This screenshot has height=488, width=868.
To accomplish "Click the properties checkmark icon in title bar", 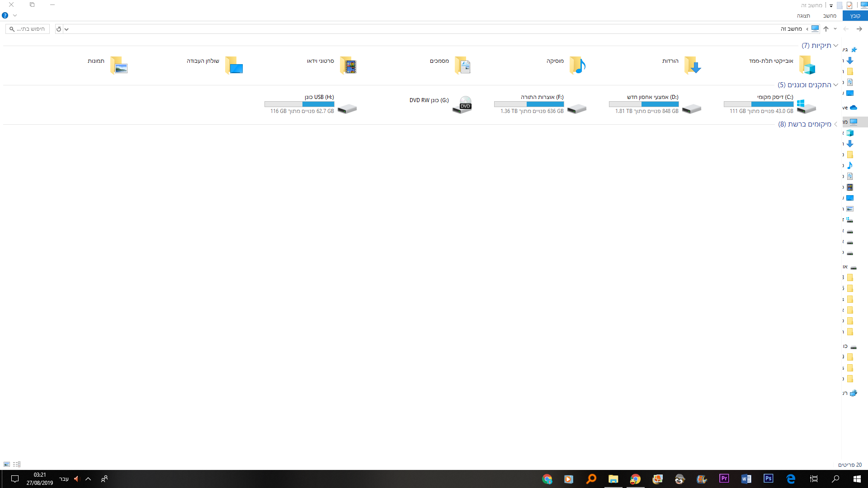I will click(849, 5).
